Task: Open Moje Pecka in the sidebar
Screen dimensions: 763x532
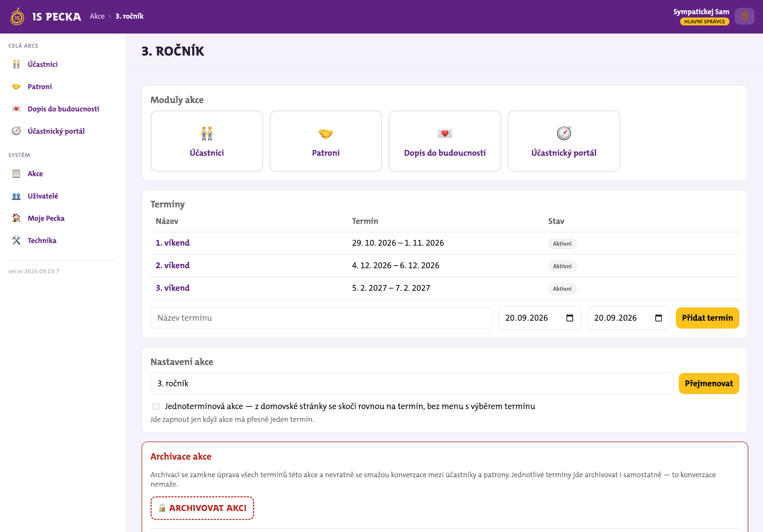Action: (46, 218)
